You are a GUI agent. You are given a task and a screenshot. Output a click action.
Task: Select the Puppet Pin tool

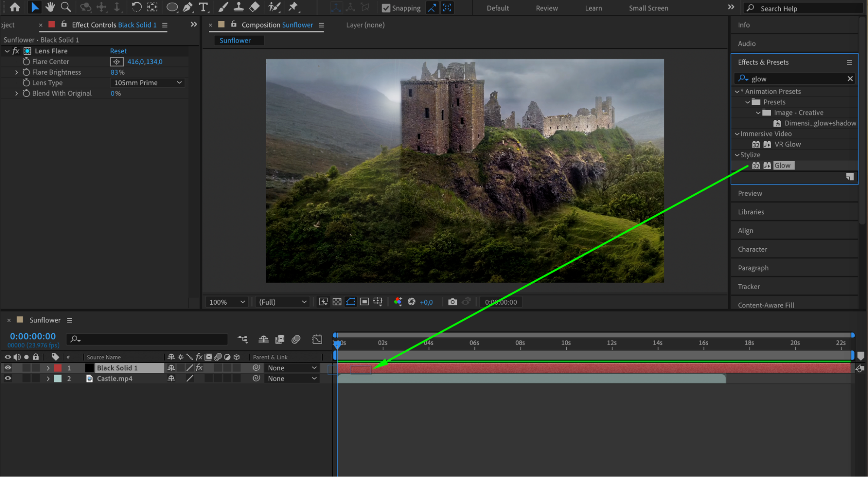coord(293,7)
